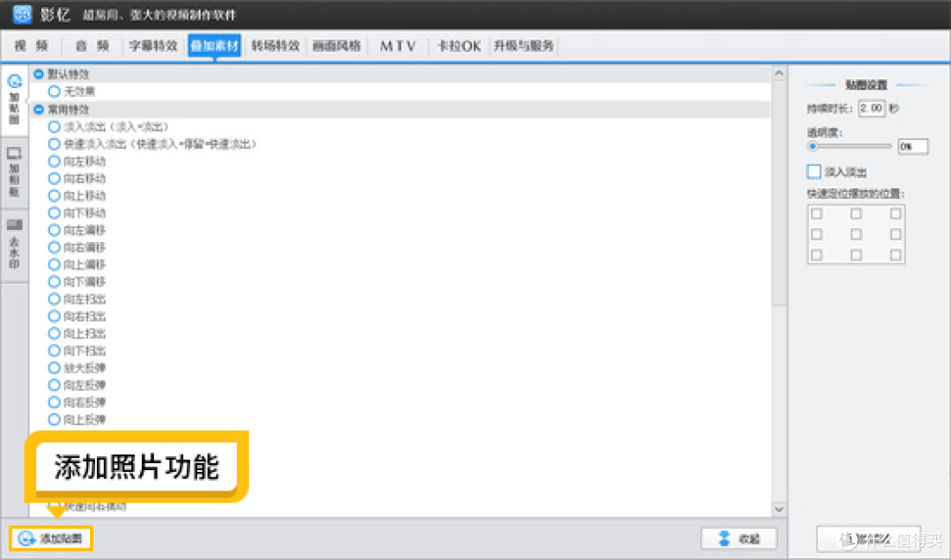
Task: Select the 向左反弹 effect
Action: coord(54,385)
